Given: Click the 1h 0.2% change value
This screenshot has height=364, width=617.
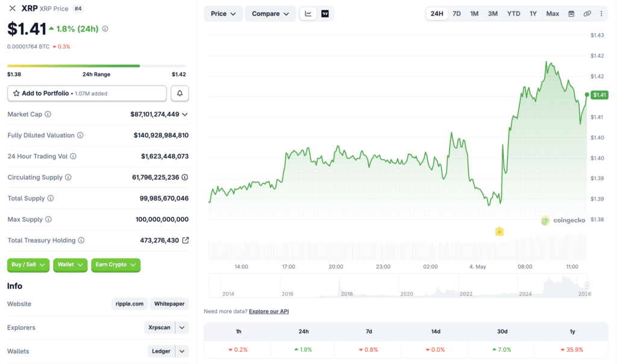Looking at the screenshot, I should 239,350.
